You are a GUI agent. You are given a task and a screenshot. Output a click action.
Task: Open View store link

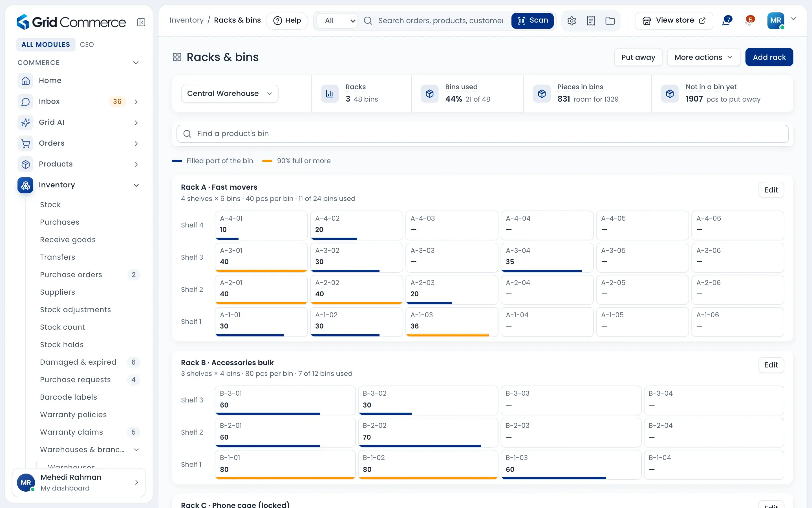[x=674, y=21]
